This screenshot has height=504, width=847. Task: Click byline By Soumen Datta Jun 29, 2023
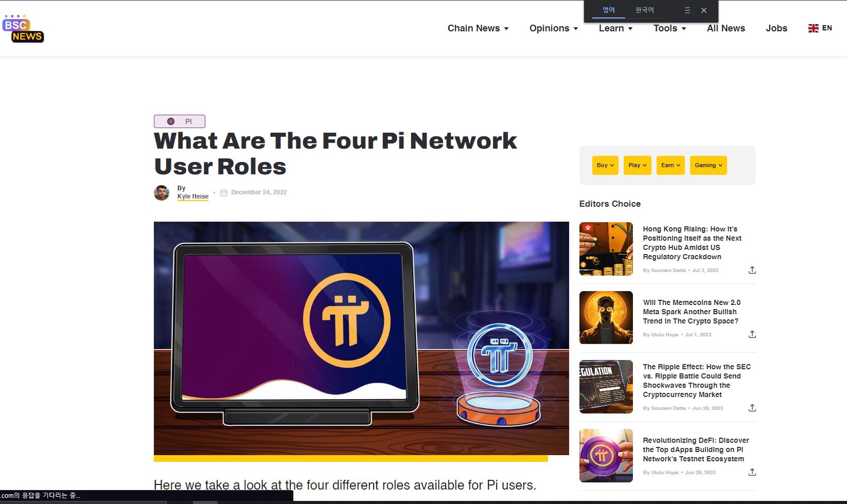click(683, 408)
